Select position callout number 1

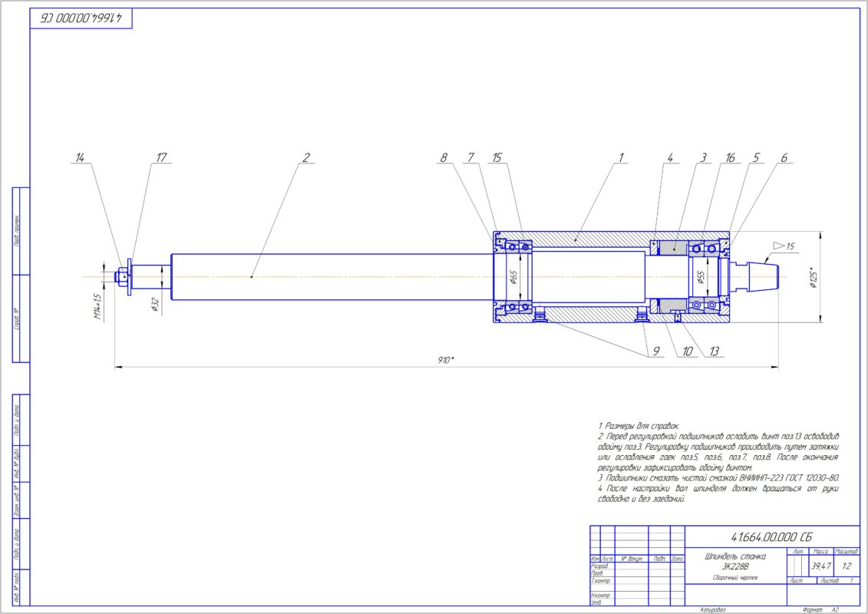[x=621, y=158]
